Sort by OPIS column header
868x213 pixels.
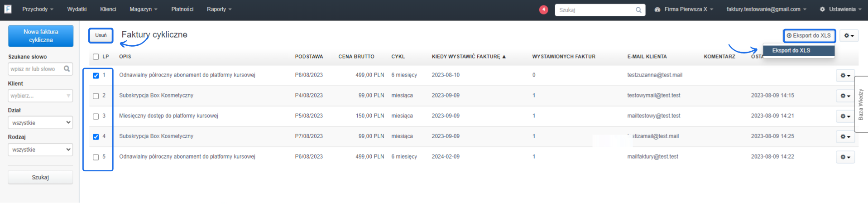tap(125, 57)
